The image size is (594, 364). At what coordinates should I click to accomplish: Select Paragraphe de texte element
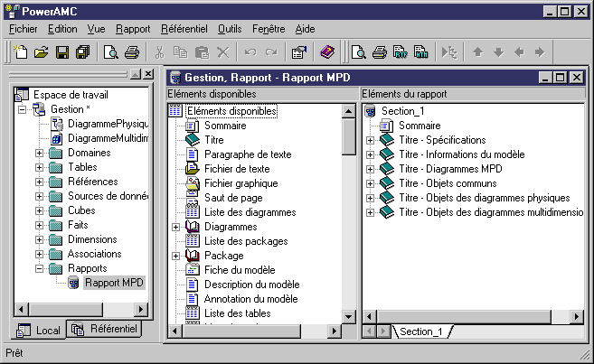[248, 154]
